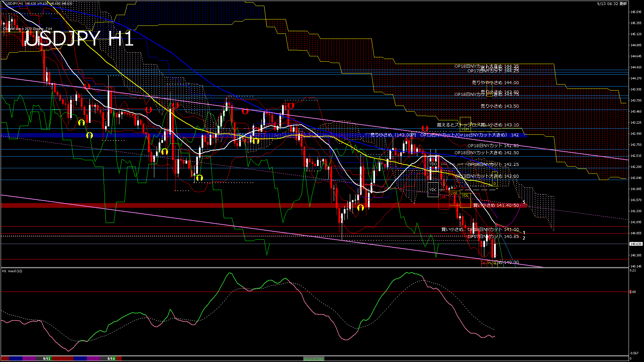Select the red arrow marker near 143.10
This screenshot has height=362, width=644.
point(425,128)
